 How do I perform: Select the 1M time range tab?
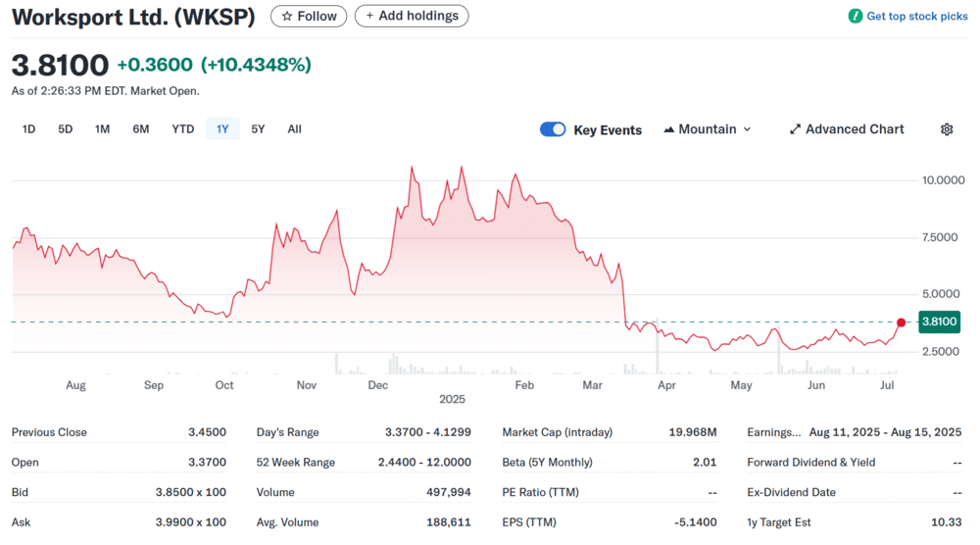point(103,129)
